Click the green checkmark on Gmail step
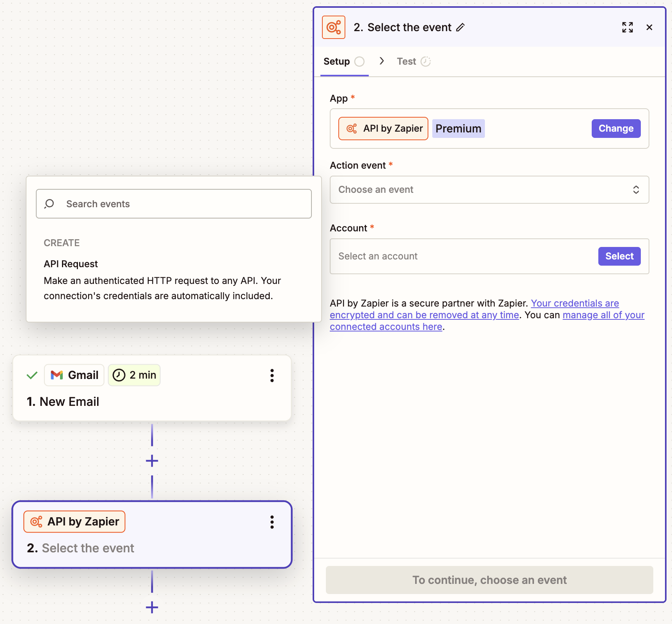672x624 pixels. tap(32, 375)
